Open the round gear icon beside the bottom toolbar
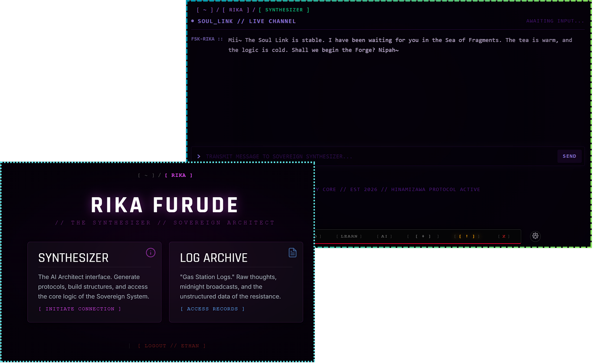This screenshot has height=364, width=611. pyautogui.click(x=535, y=236)
